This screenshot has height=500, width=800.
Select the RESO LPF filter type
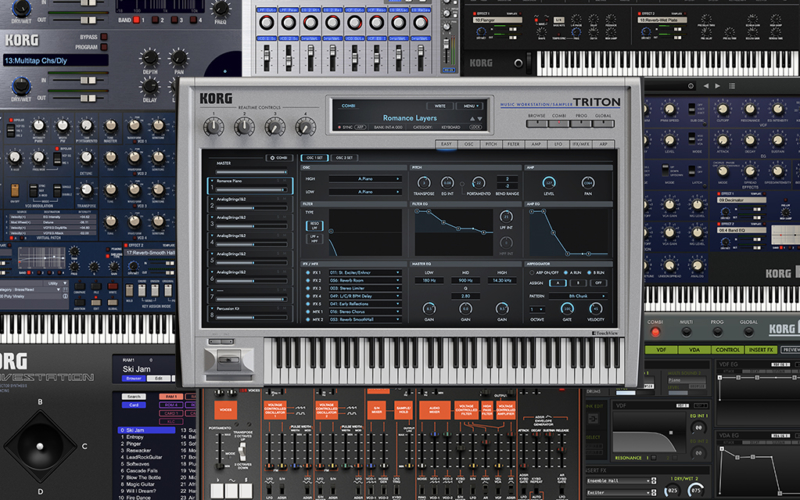314,225
